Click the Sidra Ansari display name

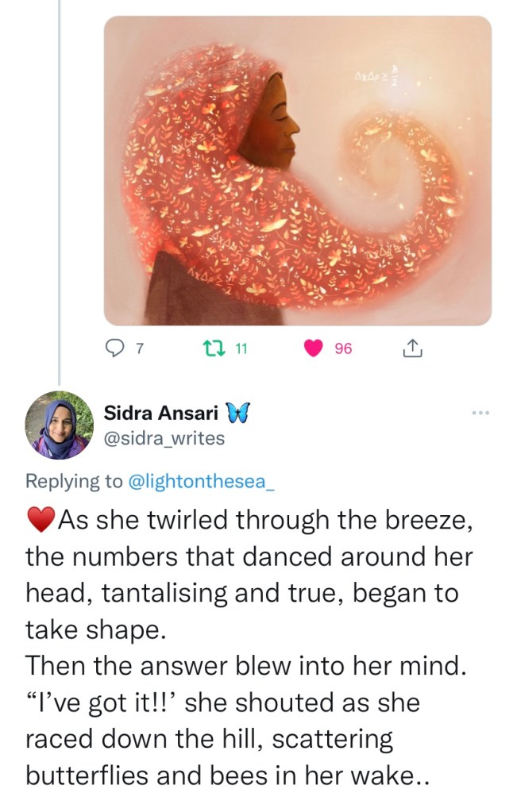point(164,413)
